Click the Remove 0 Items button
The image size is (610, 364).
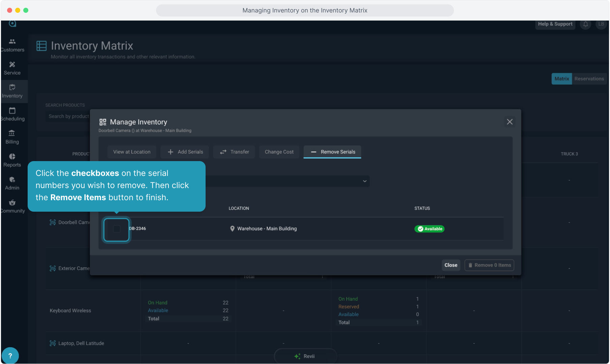pyautogui.click(x=489, y=265)
